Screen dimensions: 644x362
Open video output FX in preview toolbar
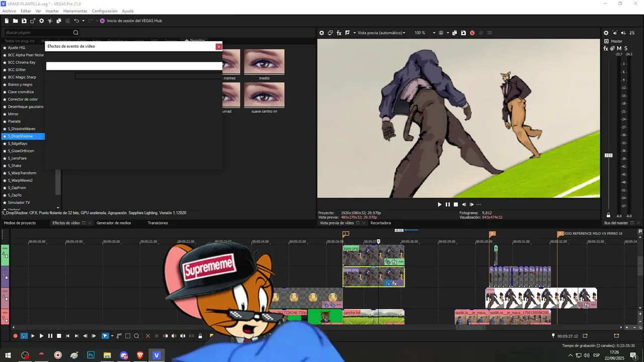click(x=339, y=33)
